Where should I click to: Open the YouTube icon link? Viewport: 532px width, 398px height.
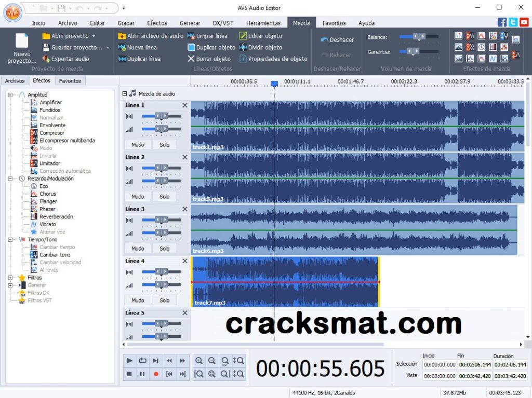pos(524,22)
